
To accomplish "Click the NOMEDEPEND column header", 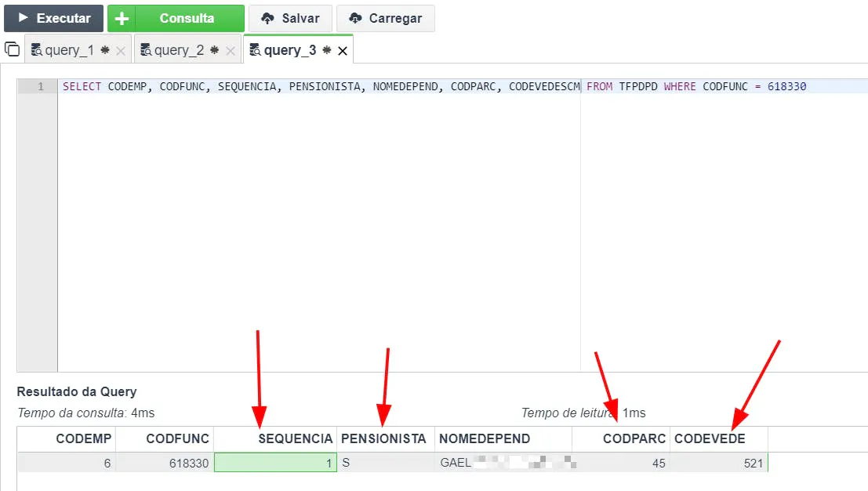I will coord(485,438).
